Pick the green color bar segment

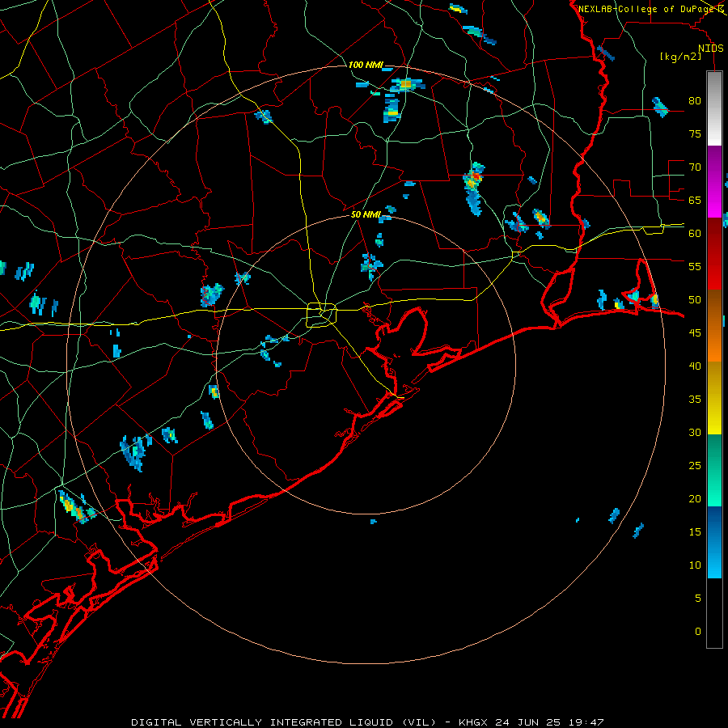714,470
